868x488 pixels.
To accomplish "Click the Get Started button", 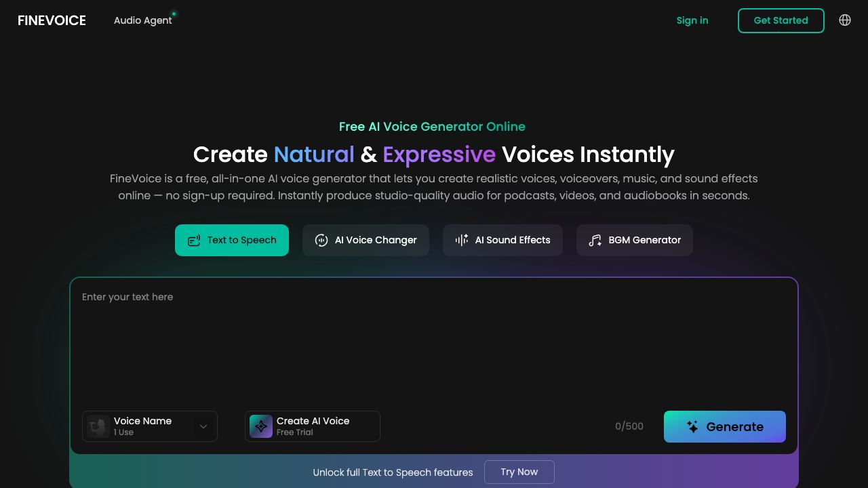I will pos(781,20).
